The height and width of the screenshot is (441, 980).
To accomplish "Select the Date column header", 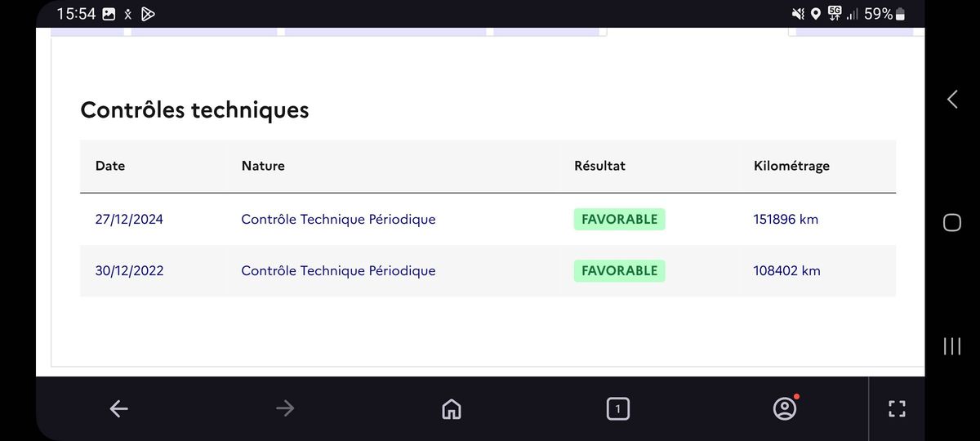I will click(110, 166).
